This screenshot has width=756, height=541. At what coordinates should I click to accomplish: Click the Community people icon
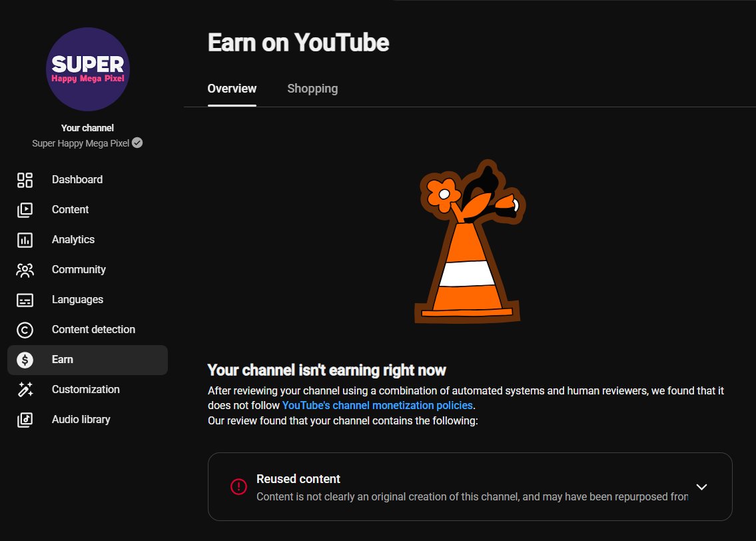coord(25,270)
